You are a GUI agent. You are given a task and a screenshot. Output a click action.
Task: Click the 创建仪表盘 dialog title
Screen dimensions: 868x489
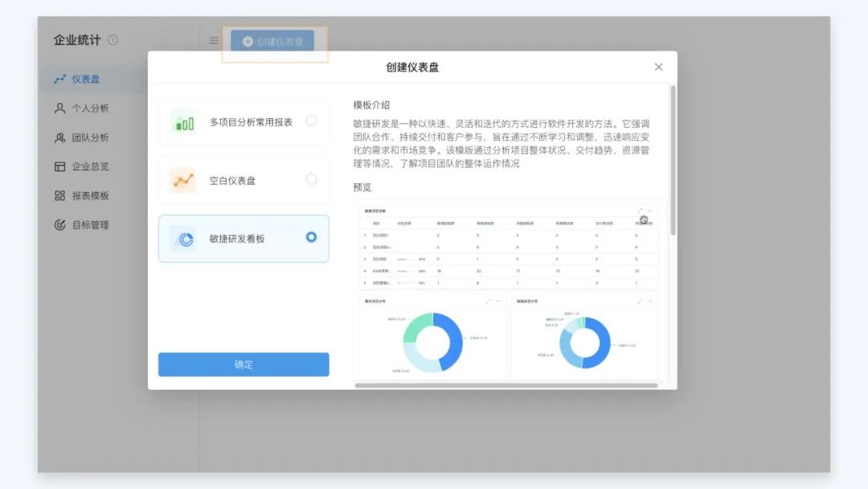[412, 68]
